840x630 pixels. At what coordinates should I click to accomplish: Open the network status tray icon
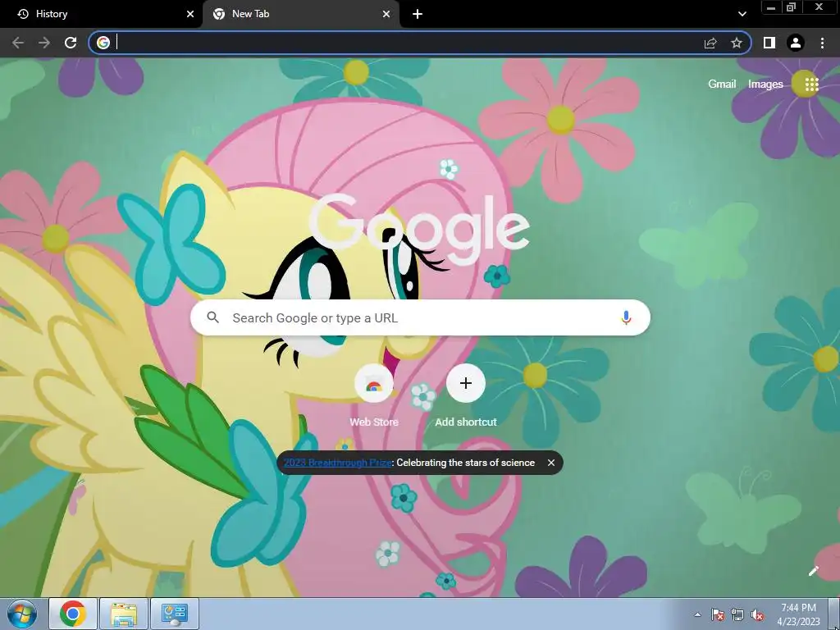click(737, 614)
